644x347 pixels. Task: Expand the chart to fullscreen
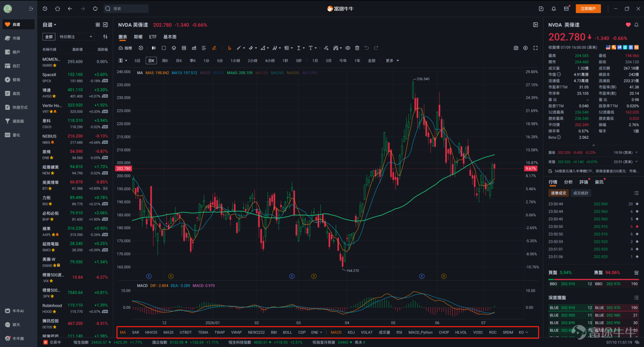click(x=535, y=48)
